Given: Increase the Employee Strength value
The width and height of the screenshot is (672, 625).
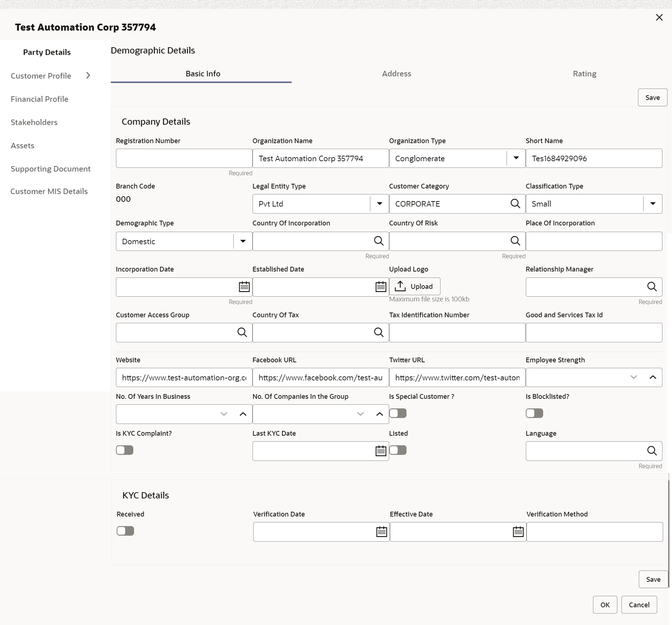Looking at the screenshot, I should (652, 377).
